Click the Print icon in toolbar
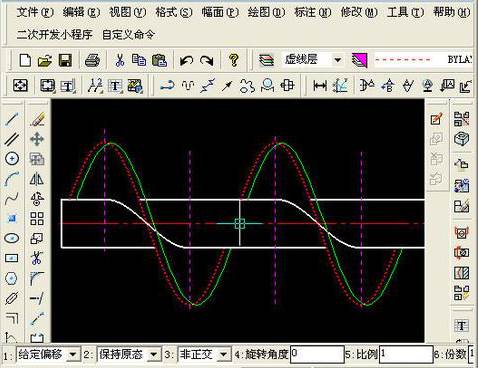The width and height of the screenshot is (478, 368). 92,60
